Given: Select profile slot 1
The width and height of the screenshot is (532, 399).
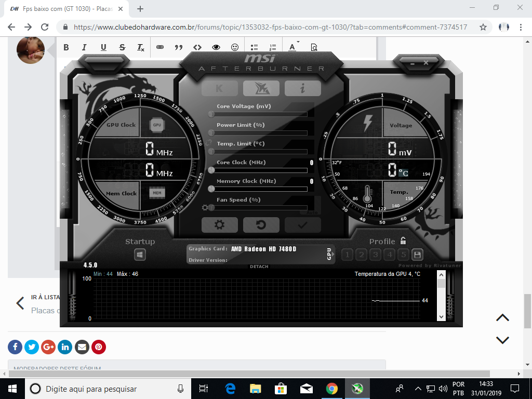Looking at the screenshot, I should click(347, 255).
